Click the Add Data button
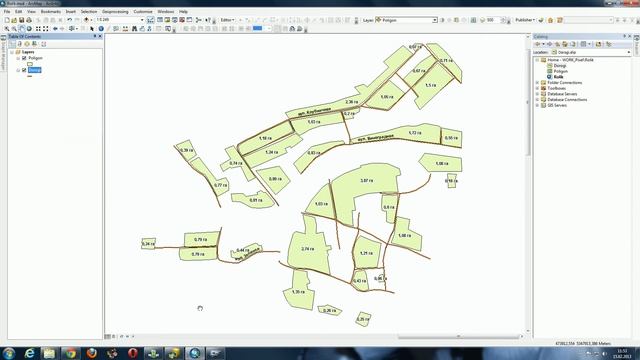The width and height of the screenshot is (640, 360). pos(86,20)
